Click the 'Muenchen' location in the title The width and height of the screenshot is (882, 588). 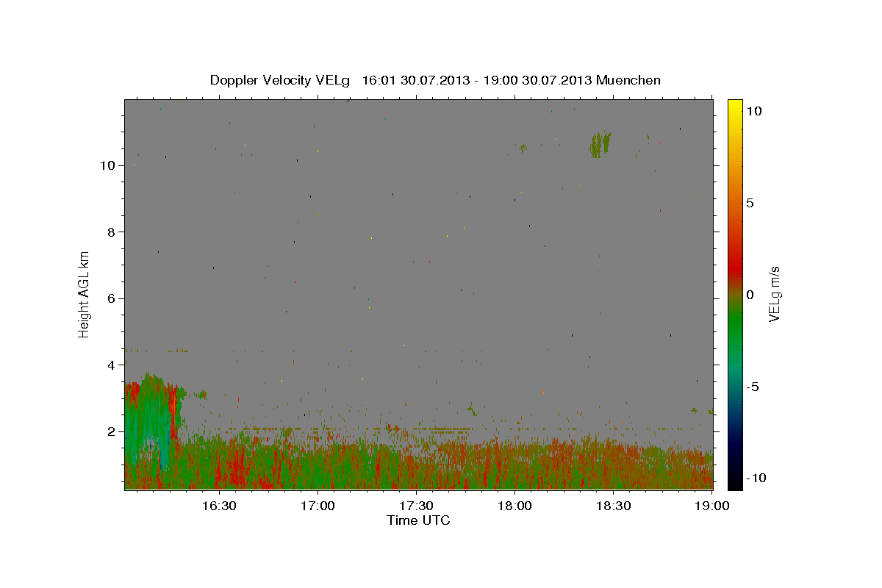click(x=628, y=80)
